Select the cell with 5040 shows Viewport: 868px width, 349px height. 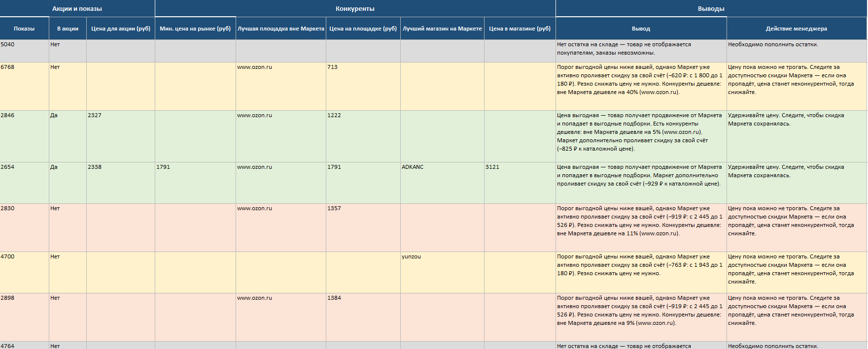click(24, 51)
